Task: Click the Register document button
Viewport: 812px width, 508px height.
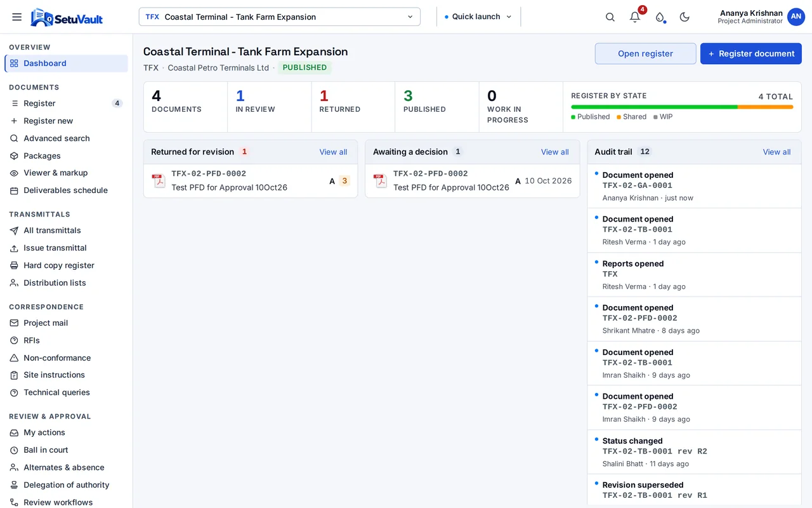Action: [751, 53]
